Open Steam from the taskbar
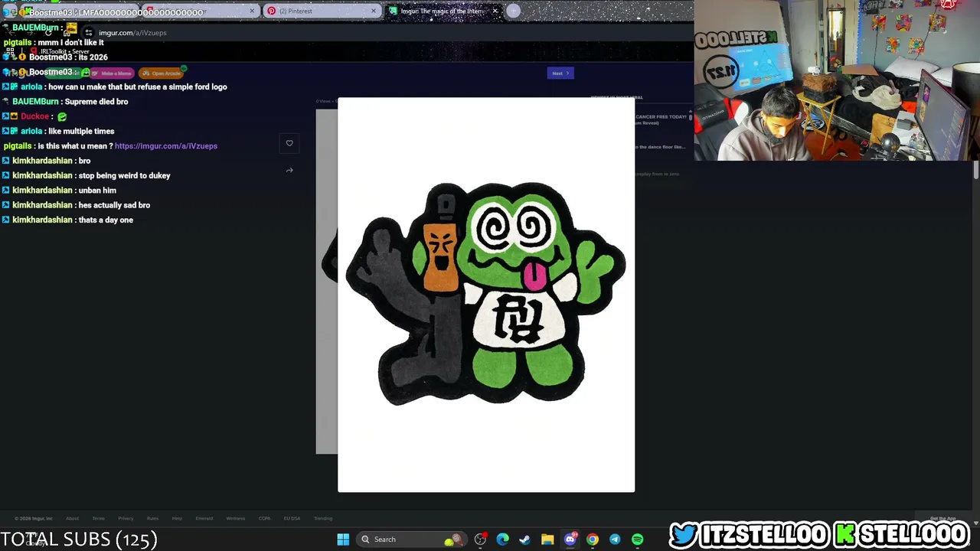The height and width of the screenshot is (551, 980). [525, 540]
